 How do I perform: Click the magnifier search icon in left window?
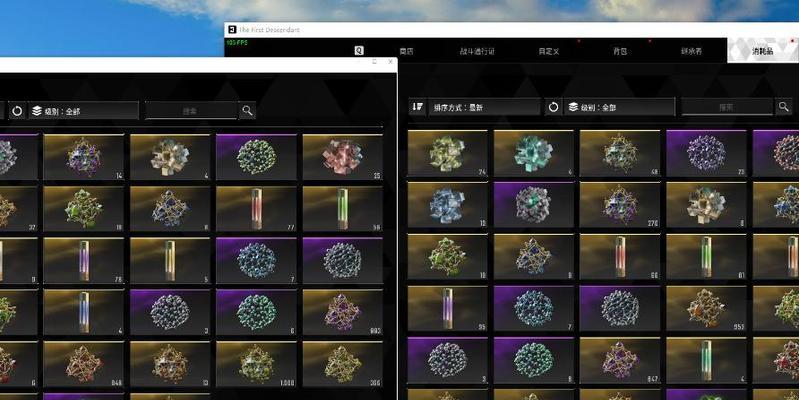tap(247, 110)
